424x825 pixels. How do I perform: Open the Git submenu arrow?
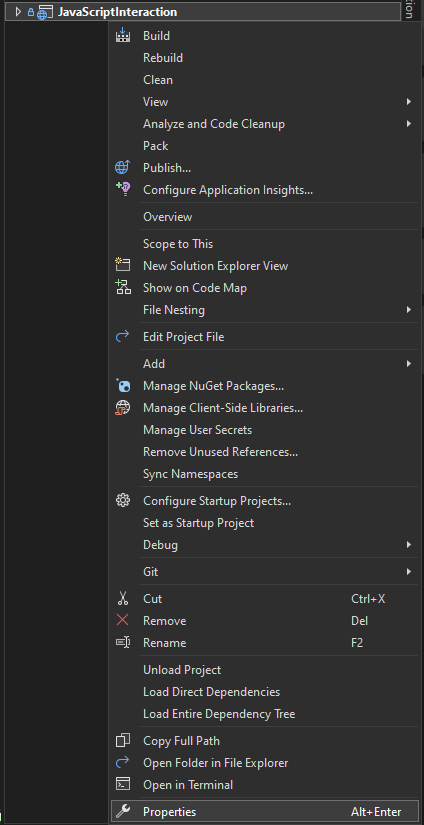click(409, 571)
